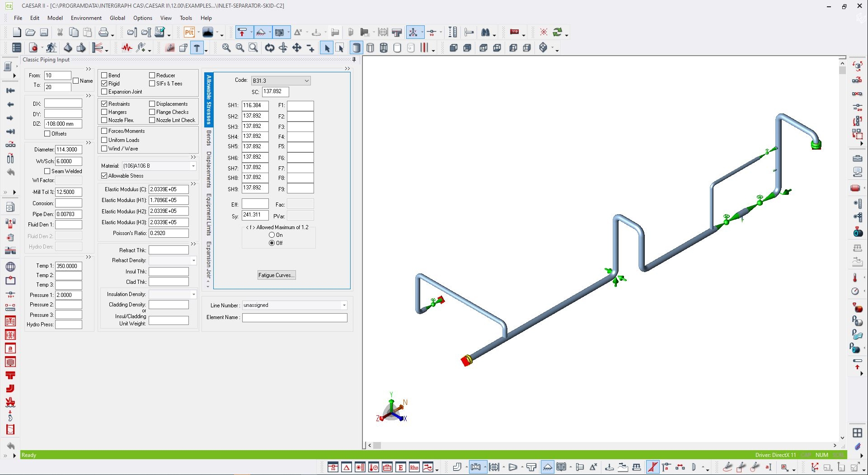The width and height of the screenshot is (868, 475).
Task: Click the Print icon in toolbar
Action: pyautogui.click(x=103, y=33)
